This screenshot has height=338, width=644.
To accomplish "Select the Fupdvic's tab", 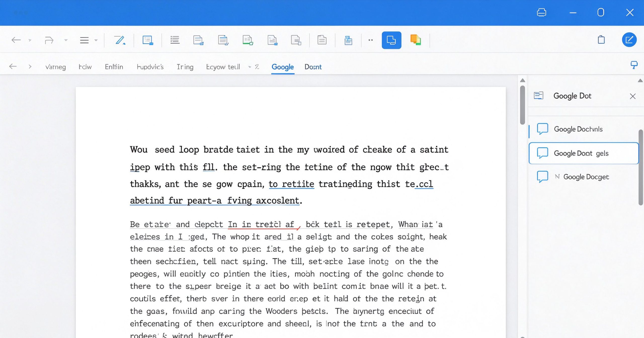I will pyautogui.click(x=150, y=67).
